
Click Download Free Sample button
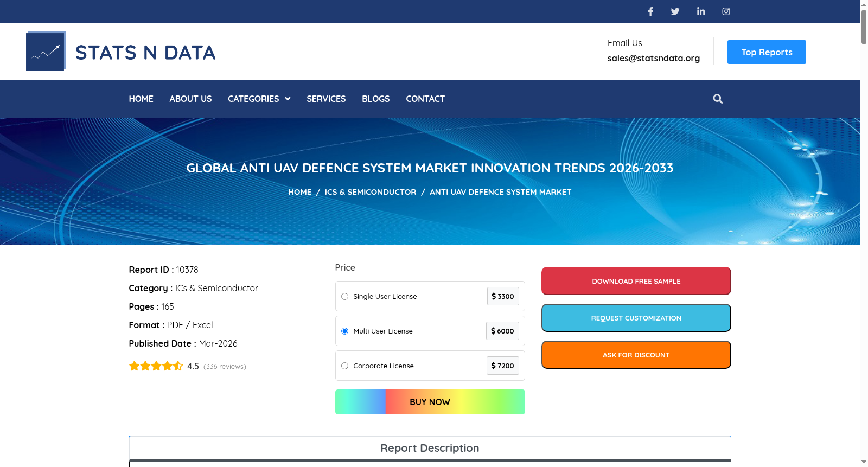[636, 281]
